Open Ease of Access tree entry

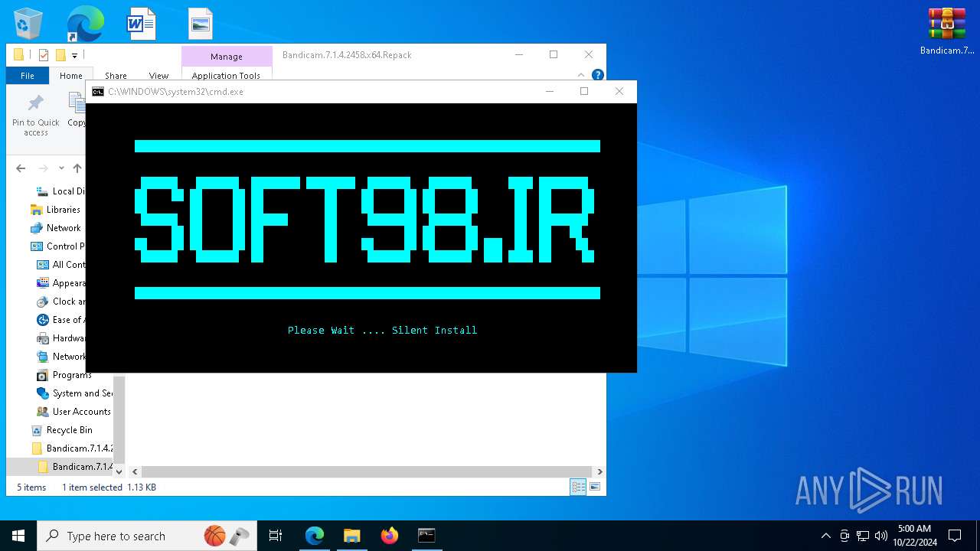click(61, 320)
